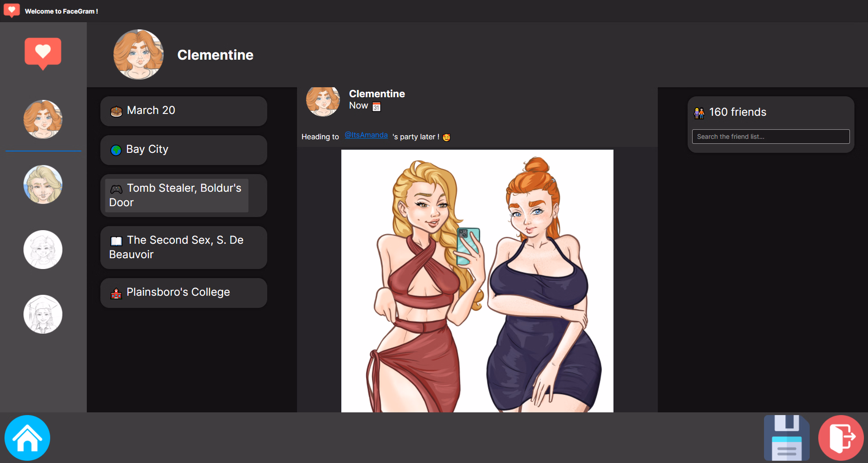Click Clementine's avatar on the post
Screen dimensions: 868x463
323,101
